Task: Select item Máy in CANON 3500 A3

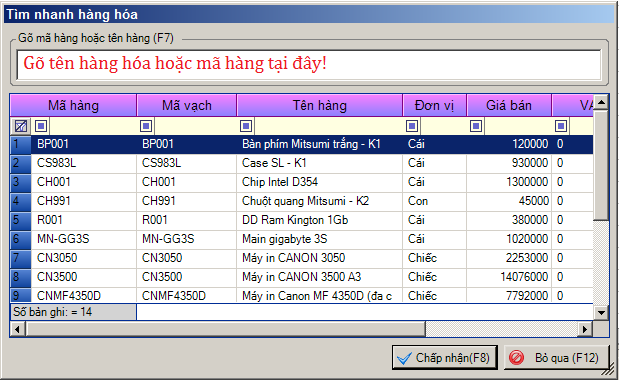Action: (320, 277)
